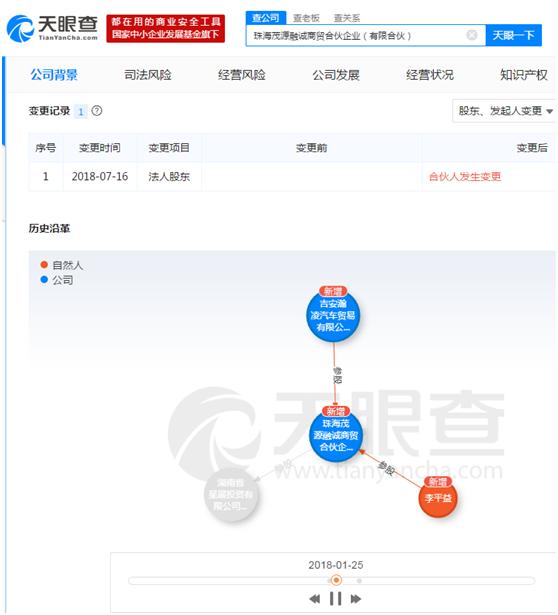Fast-forward the history timeline
Viewport: 558px width, 615px height.
[356, 599]
